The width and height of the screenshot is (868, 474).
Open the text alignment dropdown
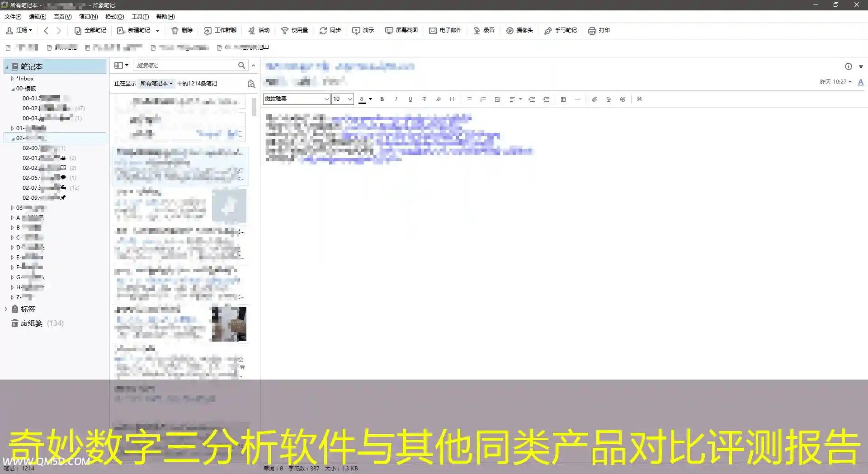(x=515, y=99)
